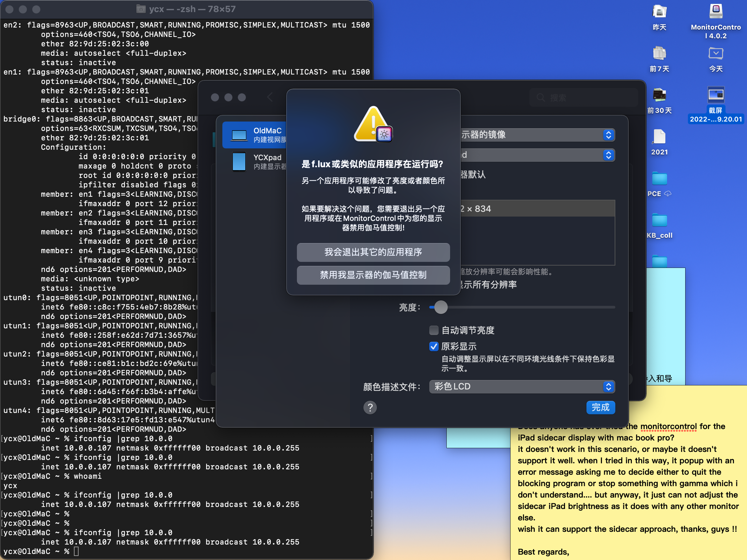Viewport: 747px width, 560px height.
Task: Select the 2021 document on the desktop
Action: point(659,142)
